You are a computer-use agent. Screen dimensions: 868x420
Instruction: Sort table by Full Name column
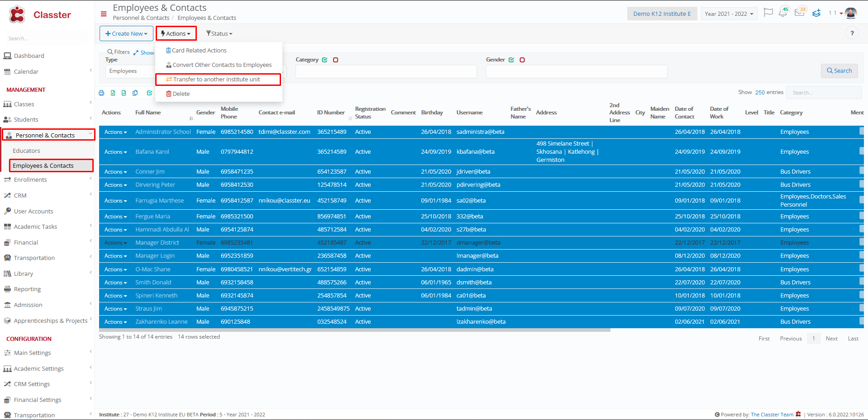coord(148,113)
